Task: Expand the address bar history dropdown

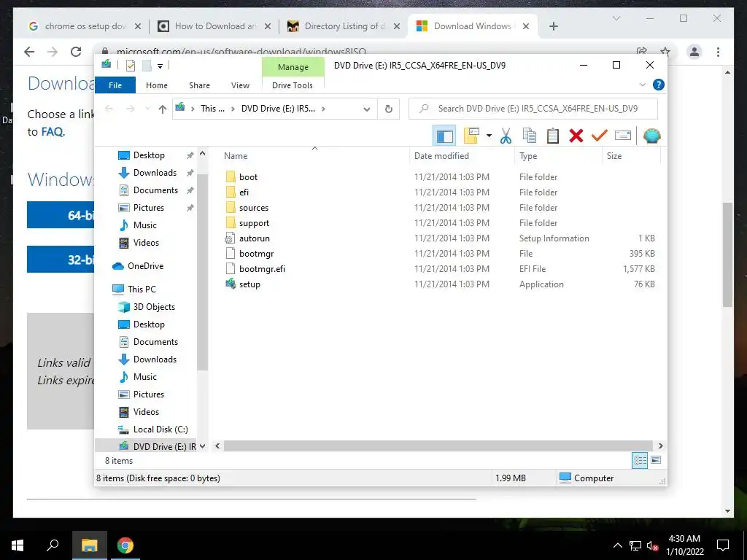Action: point(366,109)
